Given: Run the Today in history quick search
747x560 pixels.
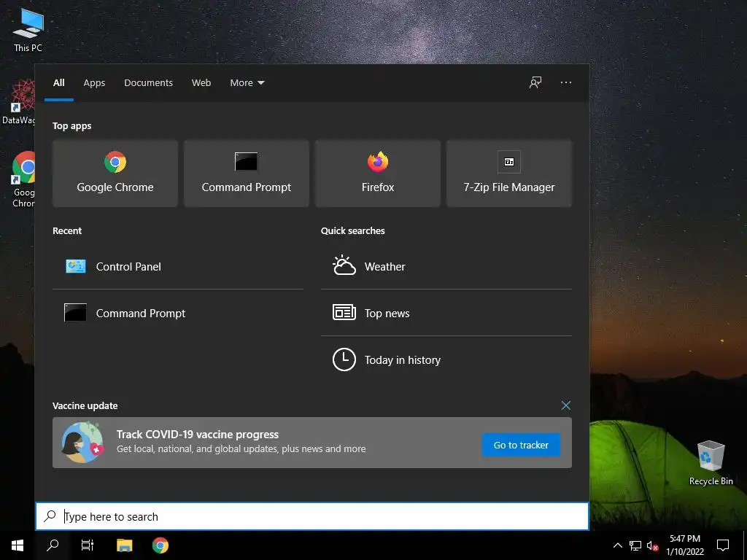Looking at the screenshot, I should click(446, 360).
